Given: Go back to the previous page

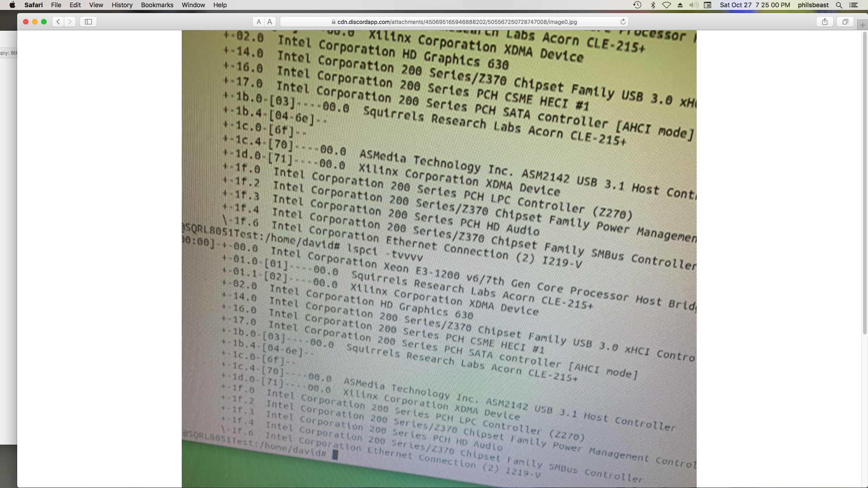Looking at the screenshot, I should (58, 22).
